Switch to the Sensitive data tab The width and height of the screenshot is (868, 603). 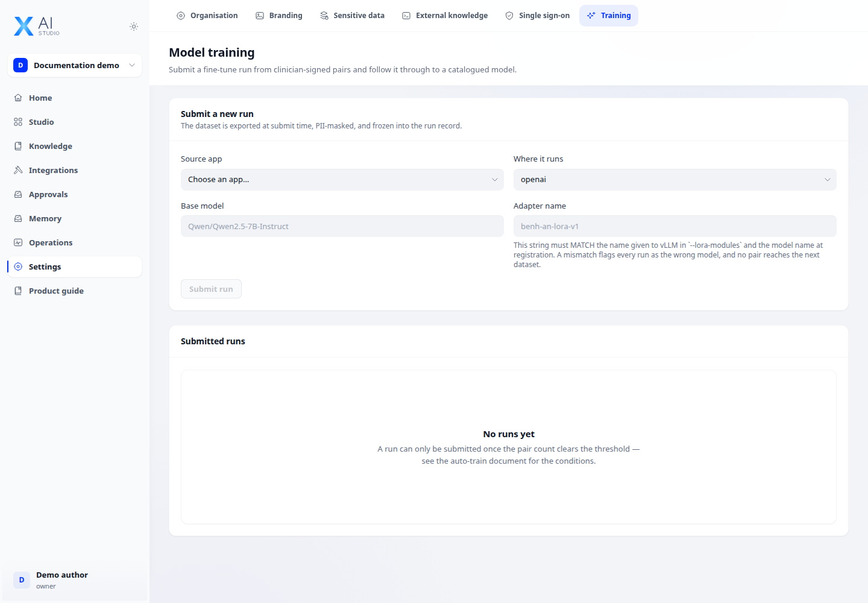pos(352,16)
